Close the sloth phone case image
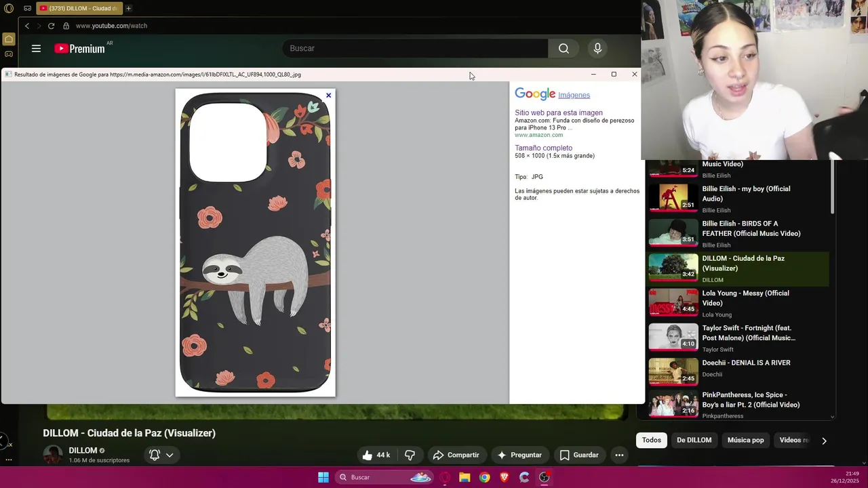The image size is (868, 488). tap(328, 95)
